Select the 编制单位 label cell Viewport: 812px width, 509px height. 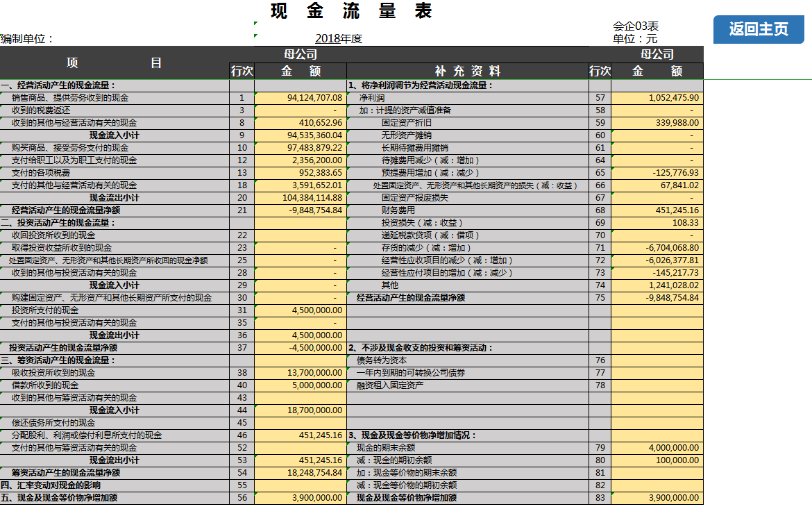click(28, 40)
